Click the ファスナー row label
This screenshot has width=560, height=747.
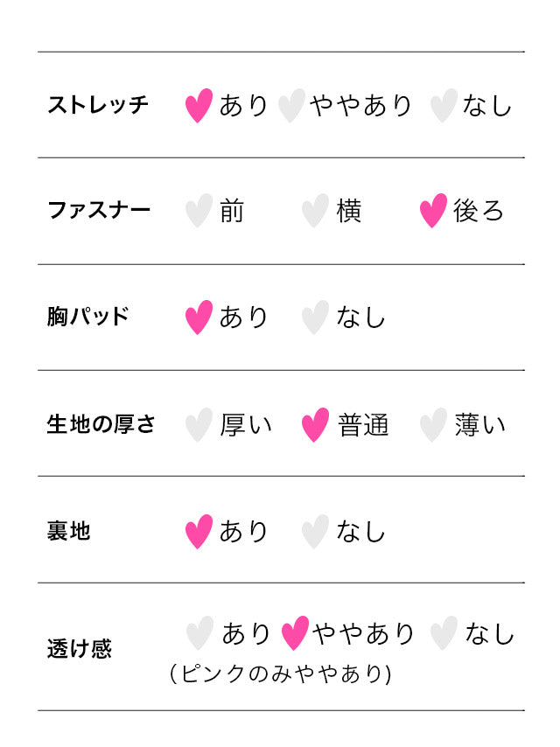coord(99,211)
